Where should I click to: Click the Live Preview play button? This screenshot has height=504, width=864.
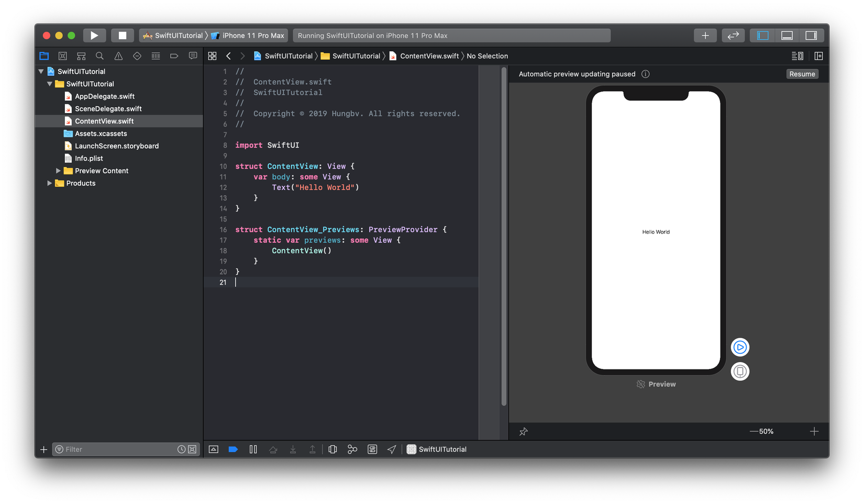pos(740,347)
